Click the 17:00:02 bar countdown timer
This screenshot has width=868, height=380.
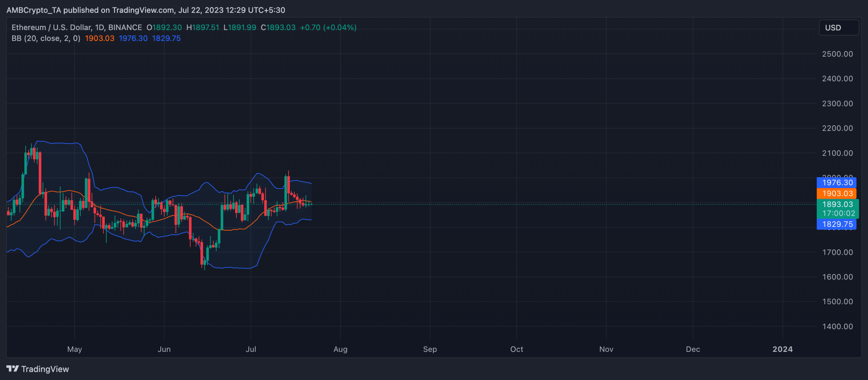838,213
